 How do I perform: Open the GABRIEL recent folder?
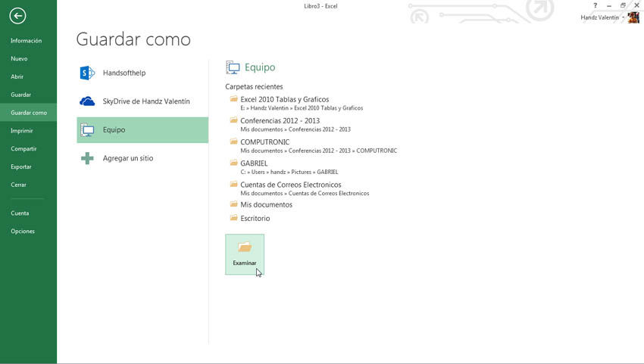254,163
